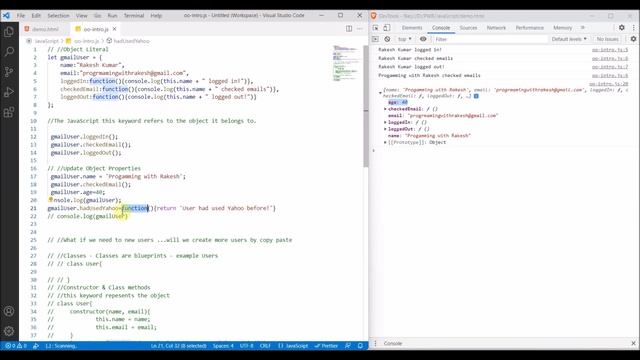This screenshot has width=640, height=360.
Task: Close the oo-intro.js editor tab
Action: (x=114, y=29)
